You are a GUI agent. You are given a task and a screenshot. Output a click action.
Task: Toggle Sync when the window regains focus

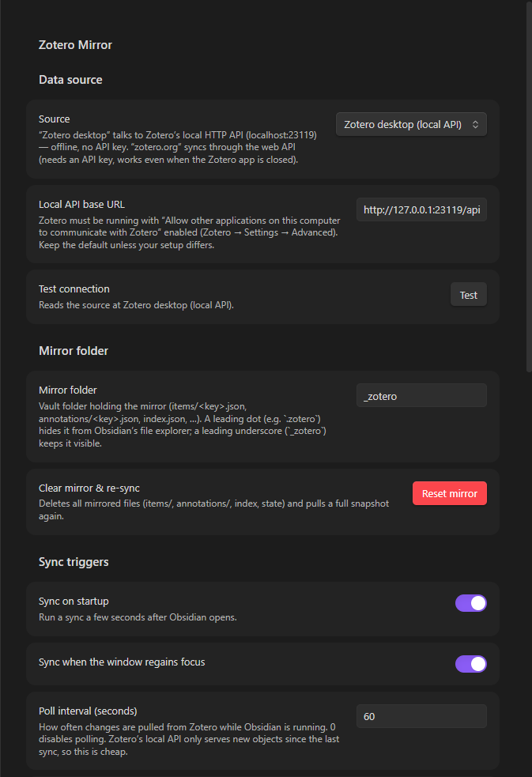coord(471,664)
